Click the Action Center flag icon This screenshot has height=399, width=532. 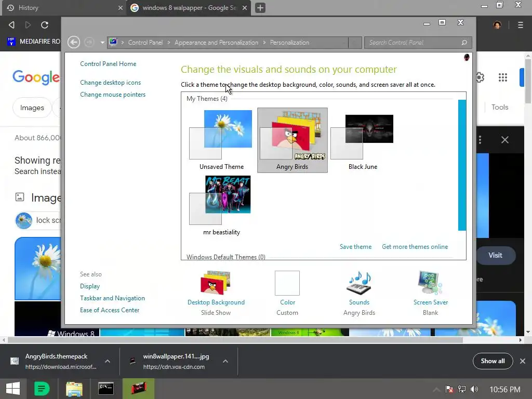pyautogui.click(x=449, y=389)
